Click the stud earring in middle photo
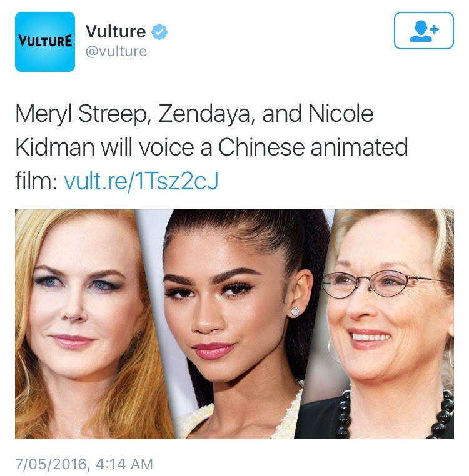The height and width of the screenshot is (476, 469). (x=295, y=312)
